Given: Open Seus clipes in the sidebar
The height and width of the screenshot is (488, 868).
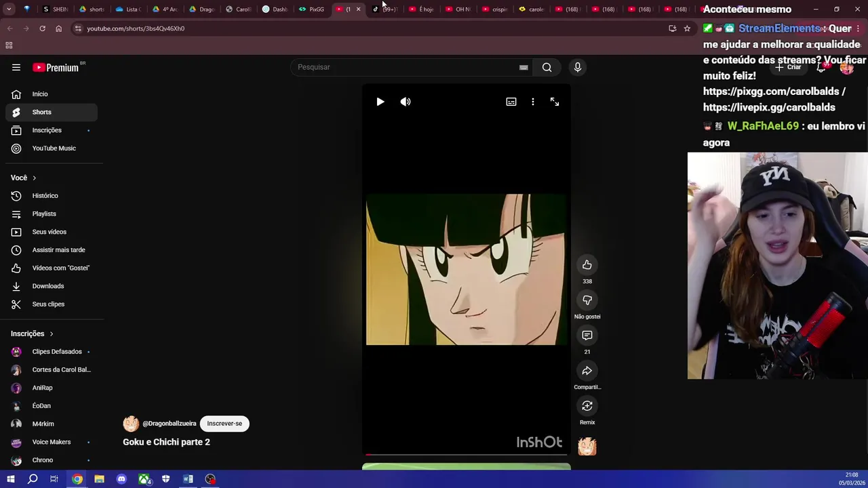Looking at the screenshot, I should pyautogui.click(x=52, y=304).
